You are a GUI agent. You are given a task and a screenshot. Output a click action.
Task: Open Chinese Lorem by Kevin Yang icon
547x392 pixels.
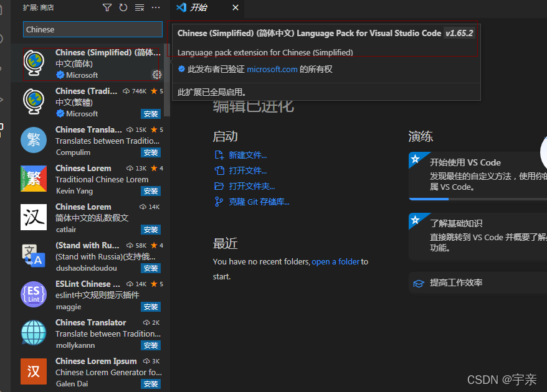point(34,179)
